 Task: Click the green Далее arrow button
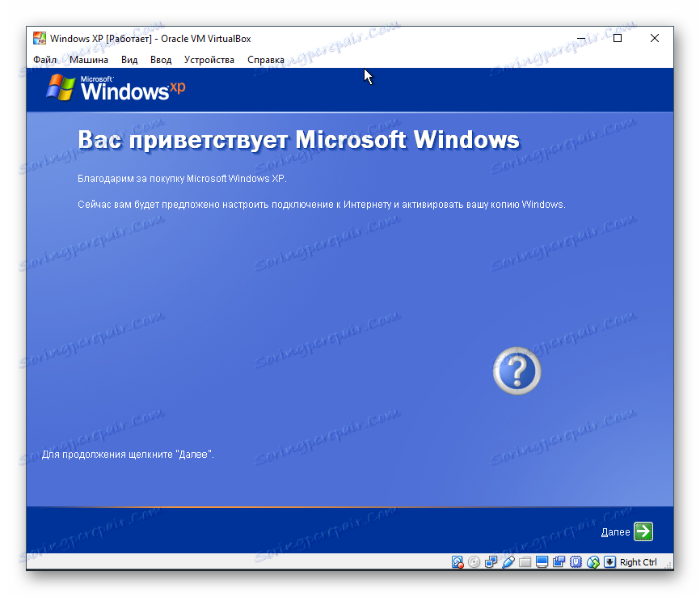pyautogui.click(x=643, y=531)
